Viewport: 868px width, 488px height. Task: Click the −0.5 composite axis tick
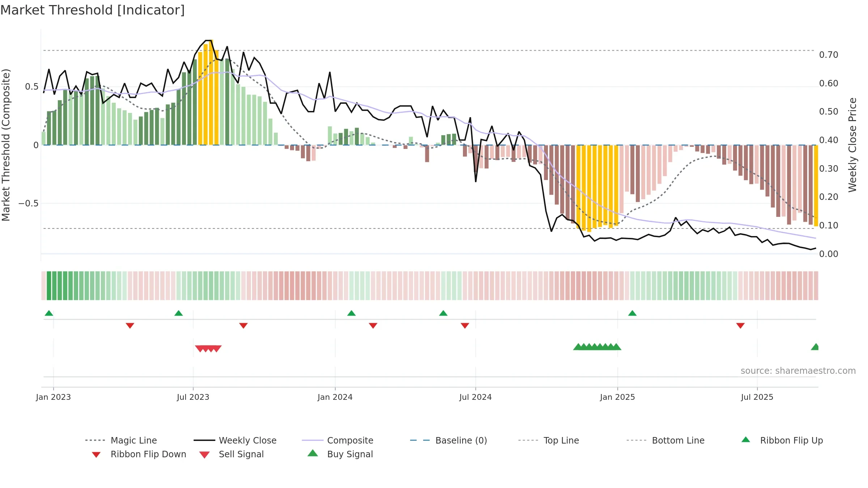28,204
